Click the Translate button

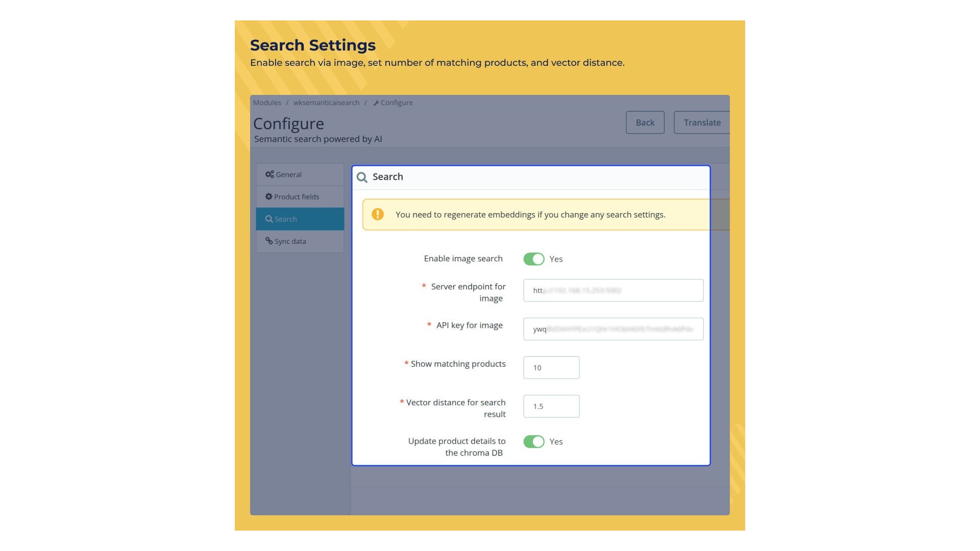(x=702, y=122)
